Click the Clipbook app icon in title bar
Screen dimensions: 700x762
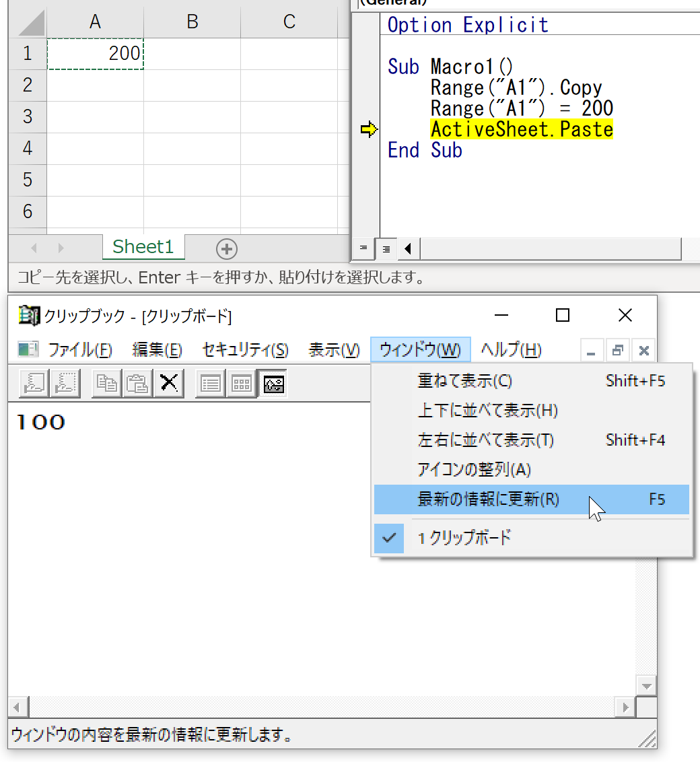click(29, 316)
